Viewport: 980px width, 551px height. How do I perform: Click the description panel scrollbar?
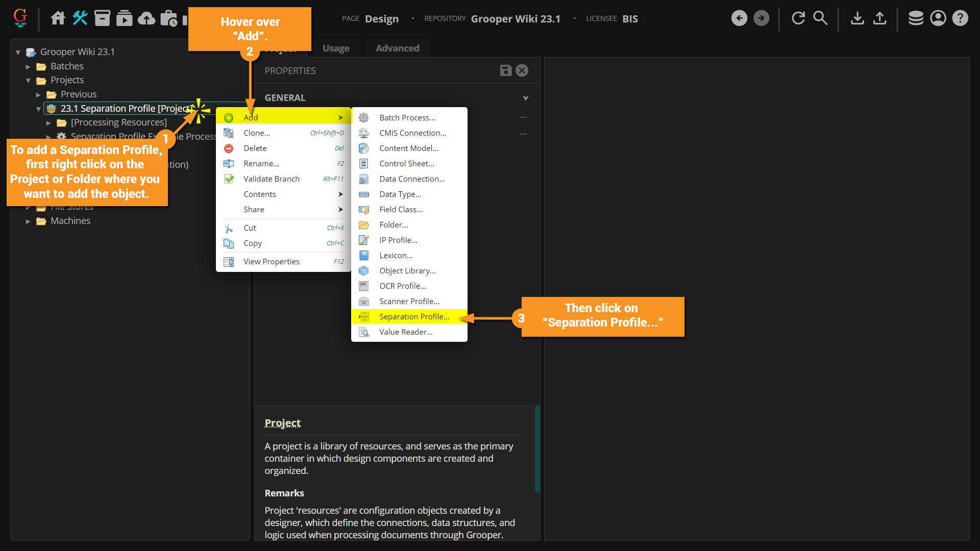537,449
